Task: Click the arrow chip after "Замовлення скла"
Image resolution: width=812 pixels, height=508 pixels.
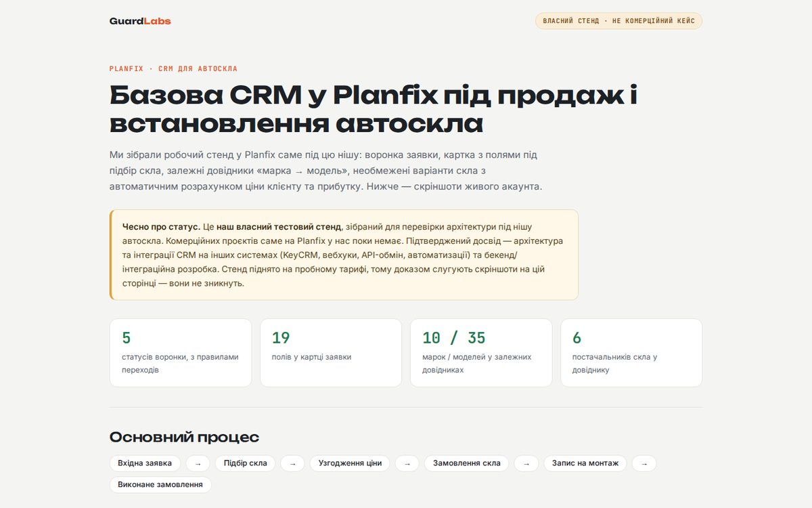Action: pyautogui.click(x=526, y=463)
